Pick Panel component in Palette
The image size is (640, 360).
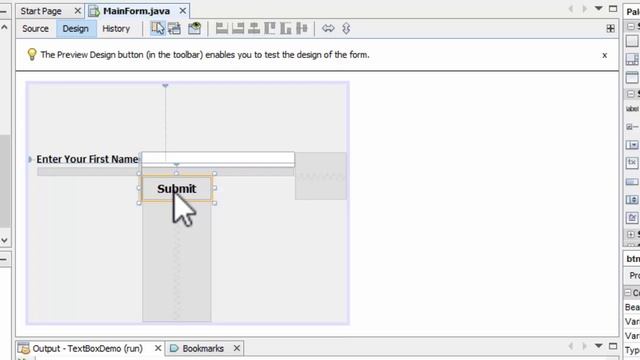(x=632, y=41)
